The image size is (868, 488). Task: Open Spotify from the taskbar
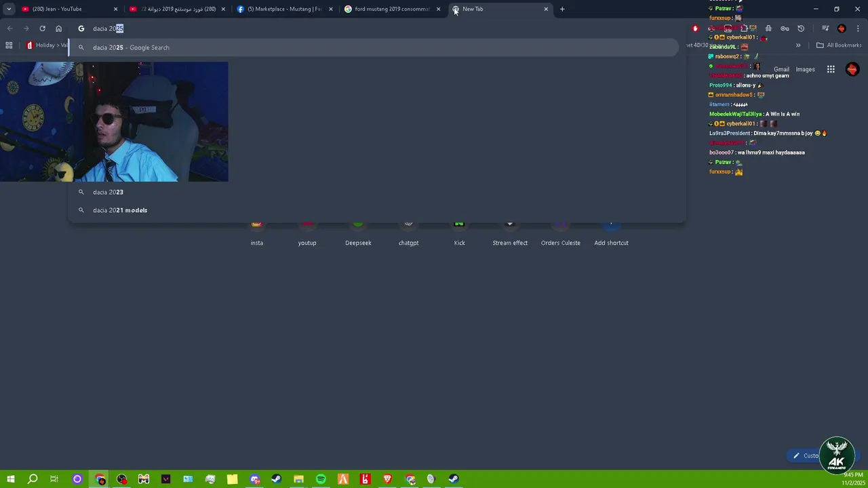click(321, 479)
